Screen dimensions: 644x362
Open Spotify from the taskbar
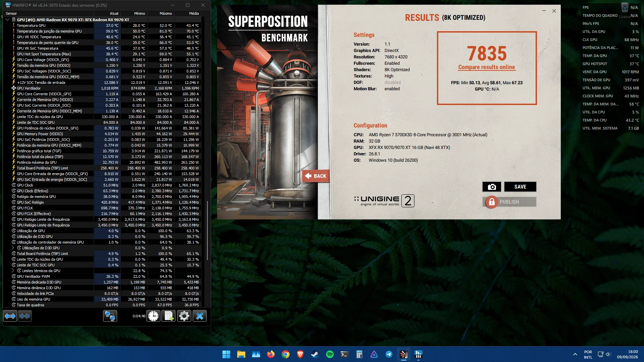(330, 354)
